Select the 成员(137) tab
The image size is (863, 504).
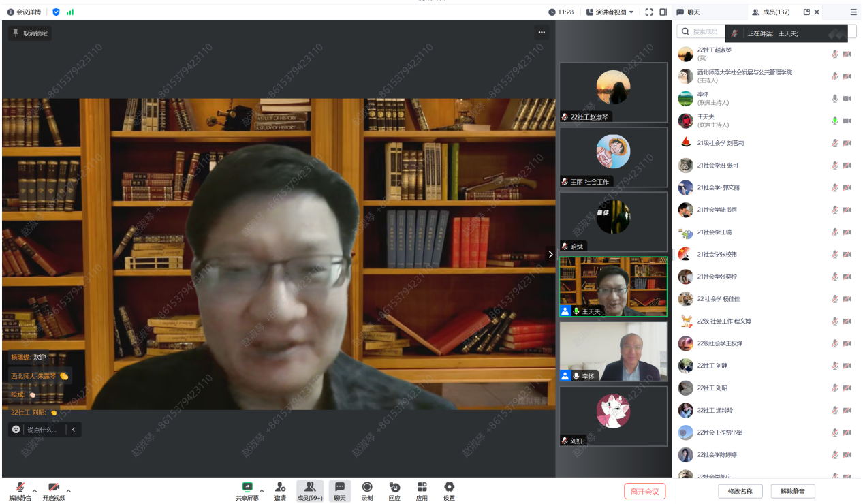tap(770, 12)
